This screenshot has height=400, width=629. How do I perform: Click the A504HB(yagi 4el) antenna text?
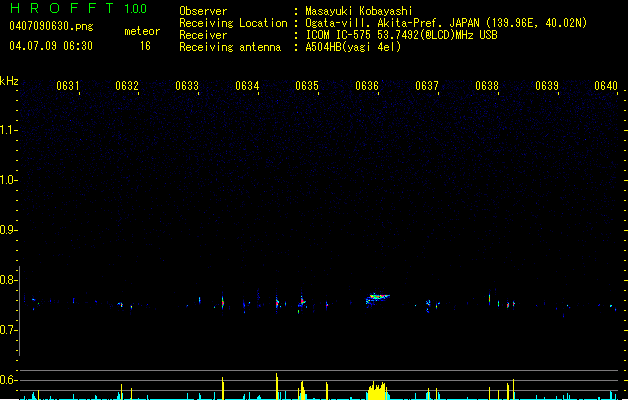point(353,47)
